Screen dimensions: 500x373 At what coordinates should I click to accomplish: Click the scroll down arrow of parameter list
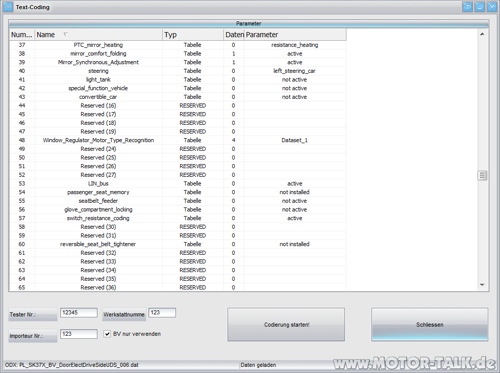pyautogui.click(x=482, y=285)
